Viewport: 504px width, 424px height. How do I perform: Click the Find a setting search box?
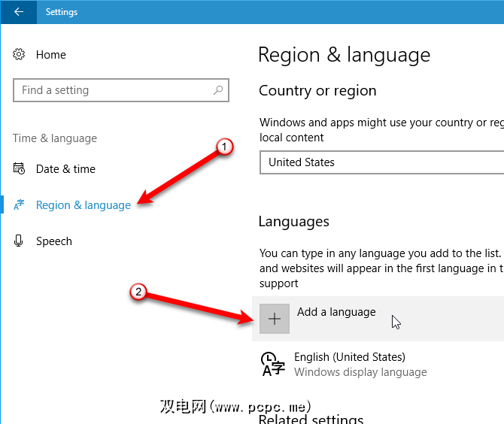(x=121, y=90)
